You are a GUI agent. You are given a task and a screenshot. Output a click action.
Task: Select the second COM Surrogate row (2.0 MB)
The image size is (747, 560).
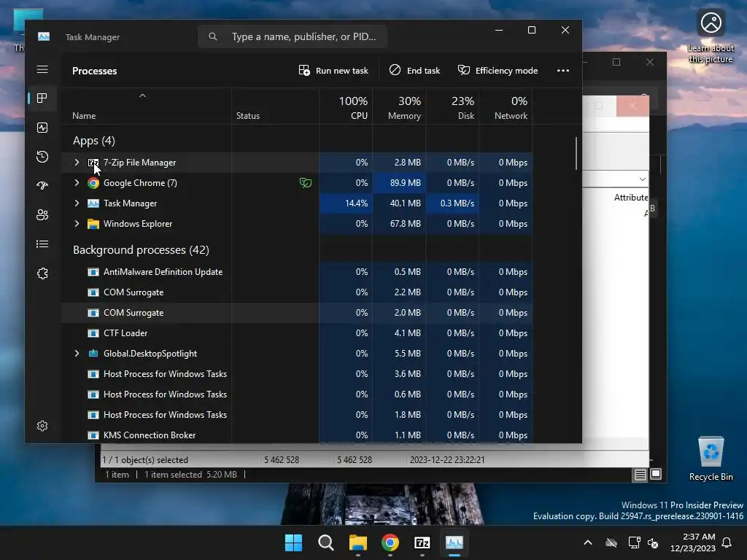click(x=297, y=313)
